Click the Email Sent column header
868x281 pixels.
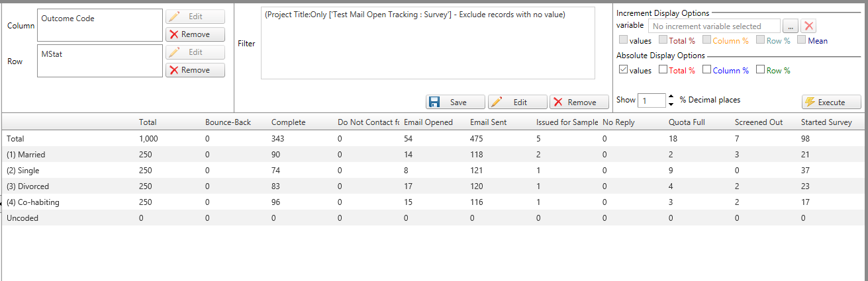(488, 122)
